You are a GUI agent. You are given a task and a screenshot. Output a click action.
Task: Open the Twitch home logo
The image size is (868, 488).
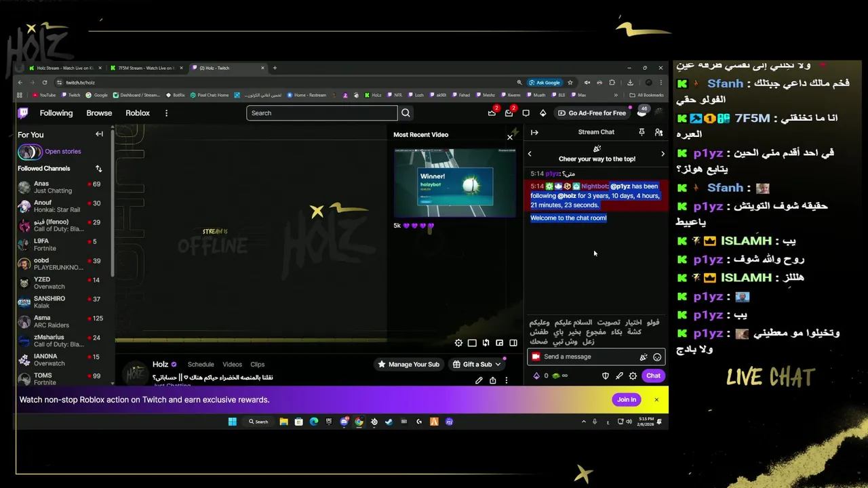23,113
